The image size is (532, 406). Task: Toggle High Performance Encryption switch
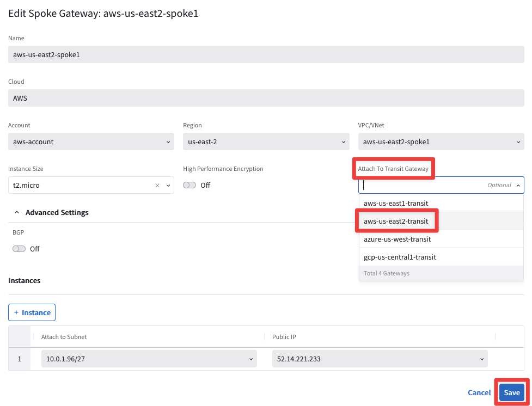189,185
